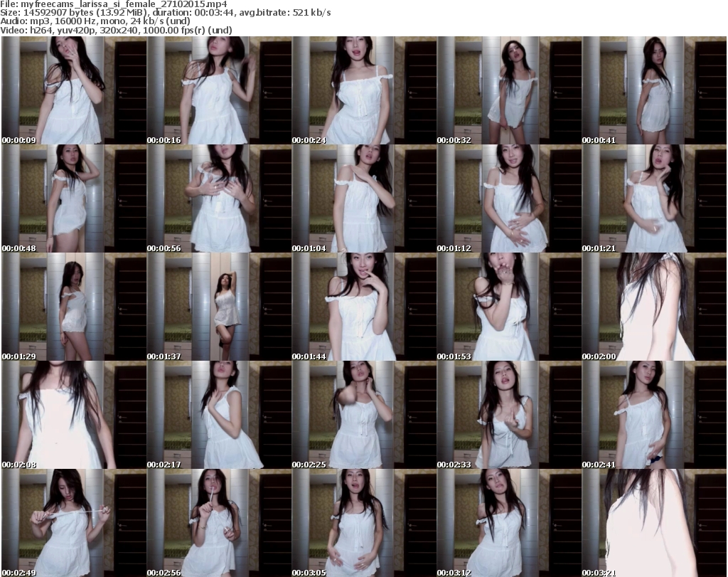Select the thumbnail marked 00:03:12
This screenshot has height=577, width=728.
509,523
